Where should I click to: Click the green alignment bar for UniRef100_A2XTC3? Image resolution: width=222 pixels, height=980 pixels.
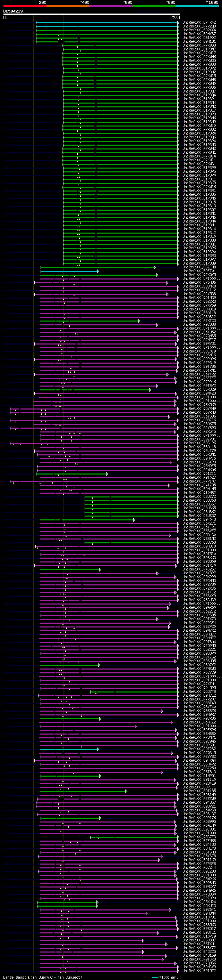pyautogui.click(x=90, y=321)
